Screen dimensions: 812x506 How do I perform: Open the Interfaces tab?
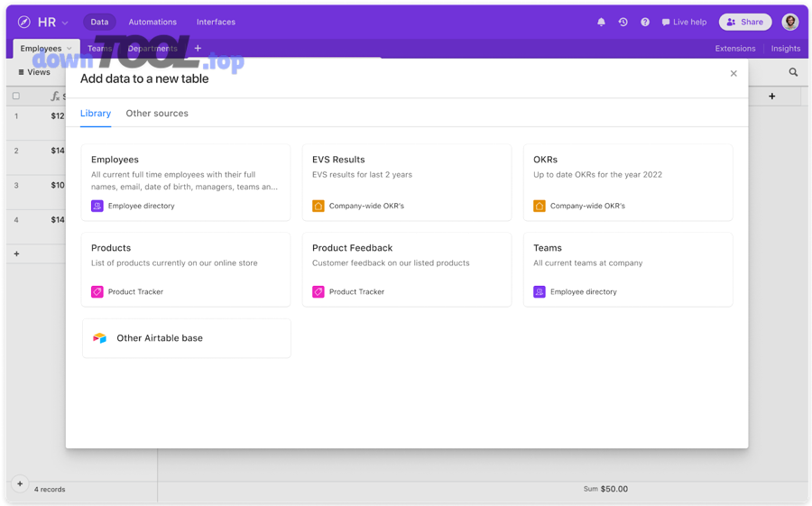216,22
